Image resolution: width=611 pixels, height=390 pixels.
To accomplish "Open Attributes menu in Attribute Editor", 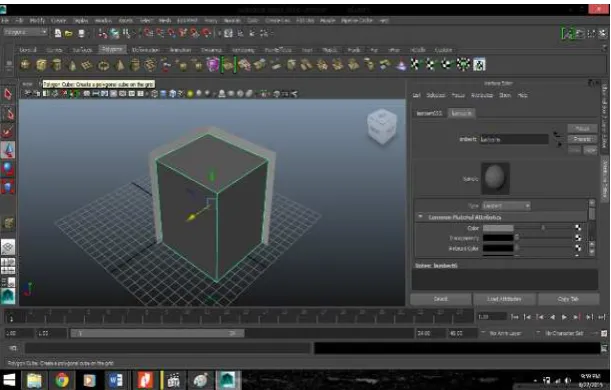I will (x=482, y=95).
